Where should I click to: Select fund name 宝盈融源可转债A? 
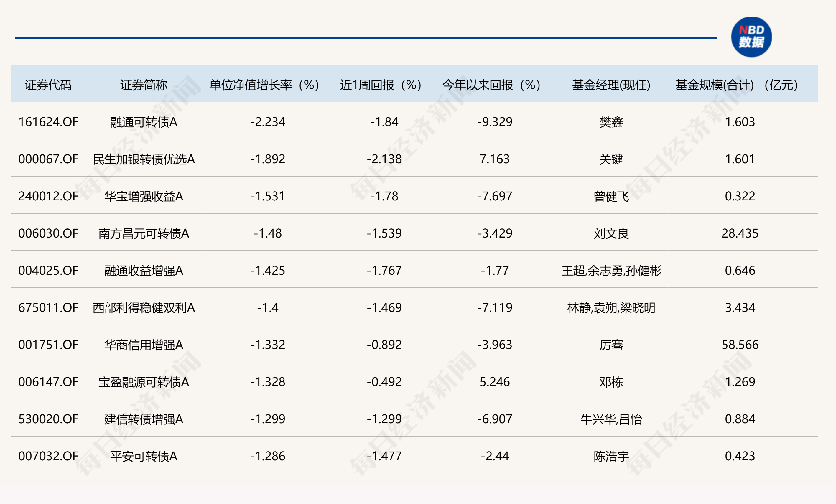pos(144,382)
